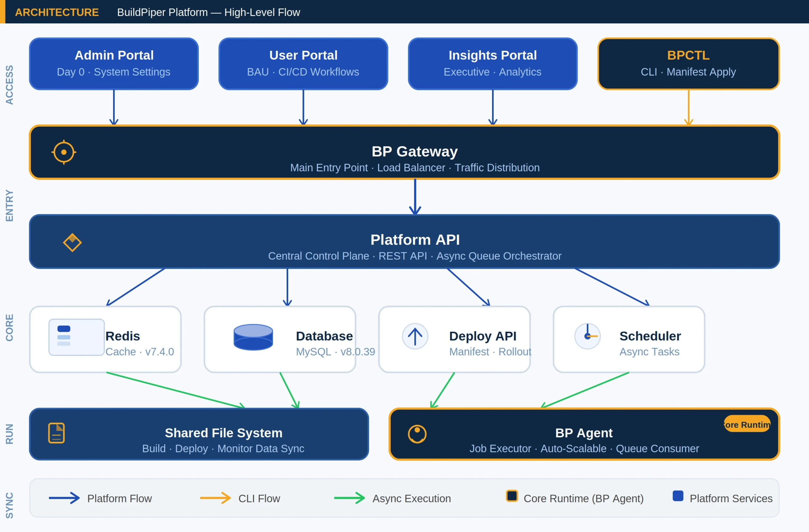The height and width of the screenshot is (532, 809).
Task: Toggle the Core Runtime badge on BP Agent
Action: point(746,424)
